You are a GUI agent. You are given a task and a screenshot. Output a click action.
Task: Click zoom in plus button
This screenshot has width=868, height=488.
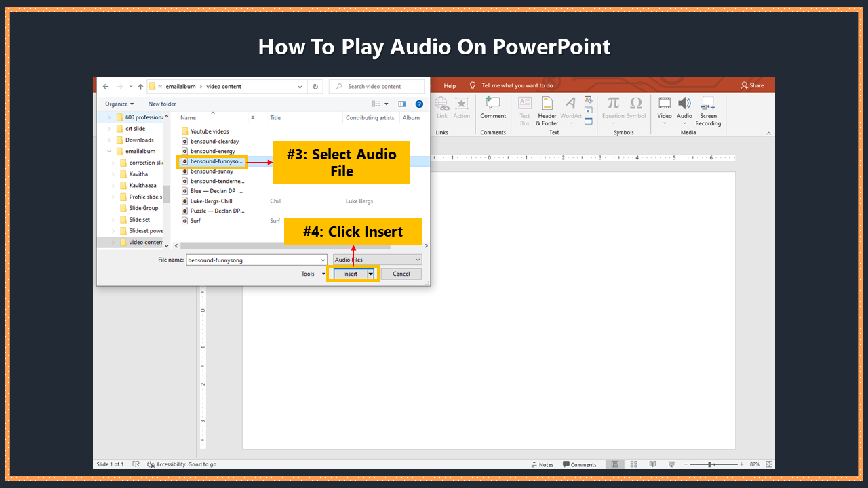tap(742, 464)
